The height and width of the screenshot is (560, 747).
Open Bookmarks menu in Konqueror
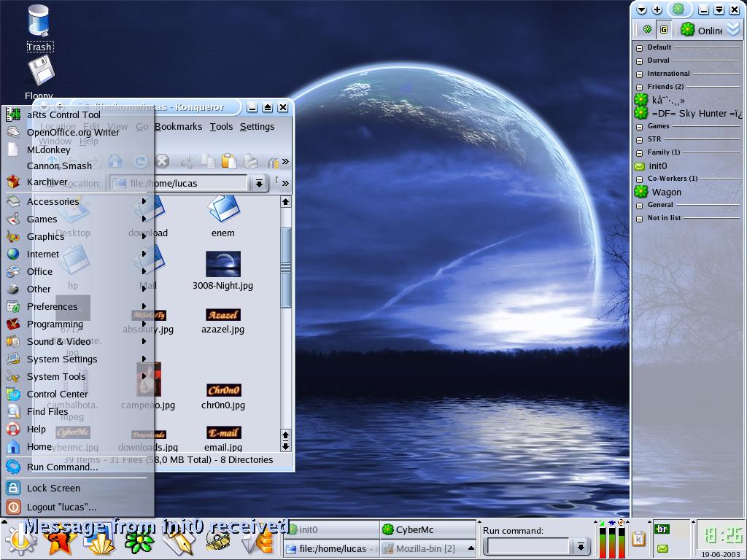(x=178, y=127)
